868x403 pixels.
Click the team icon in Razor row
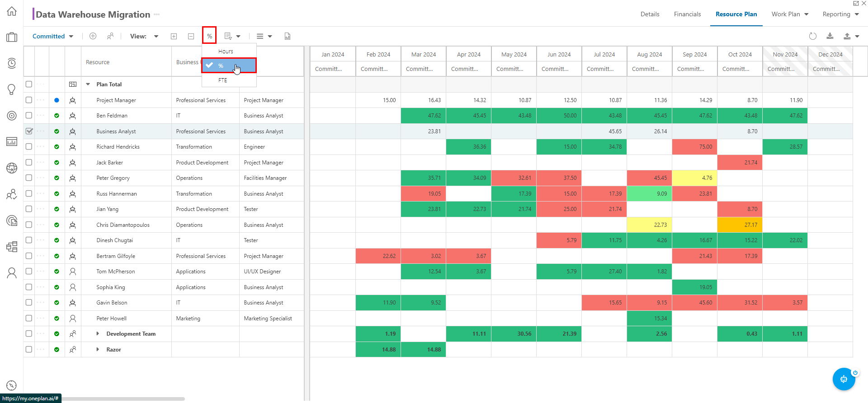point(72,350)
